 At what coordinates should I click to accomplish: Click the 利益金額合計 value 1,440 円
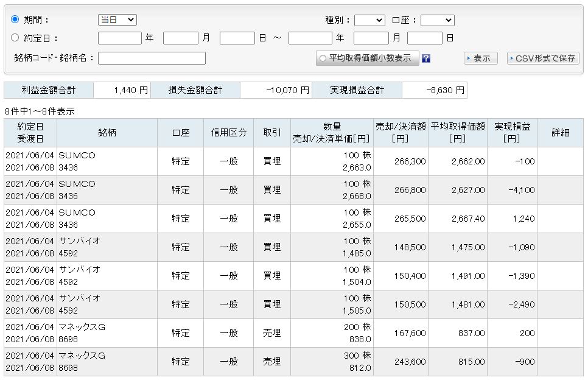click(122, 90)
